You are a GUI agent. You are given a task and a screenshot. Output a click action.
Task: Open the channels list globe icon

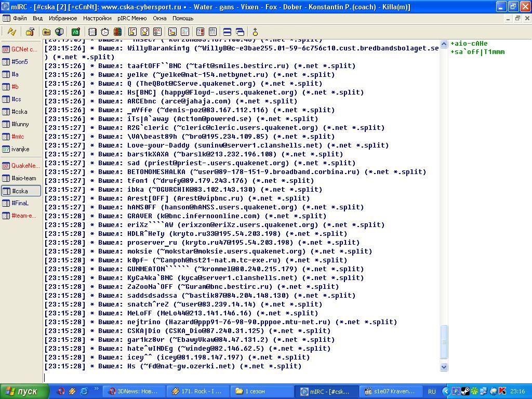(59, 32)
